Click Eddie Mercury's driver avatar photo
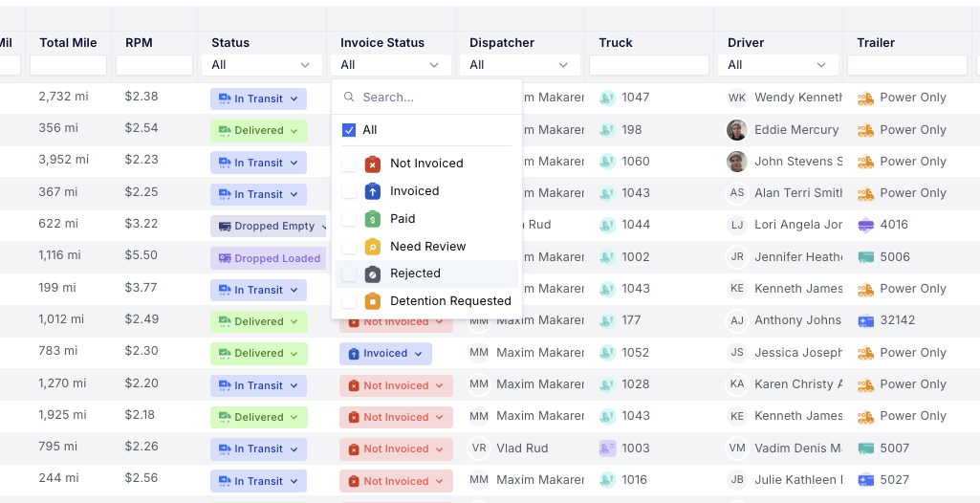Screen dimensions: 980x503 (x=736, y=130)
